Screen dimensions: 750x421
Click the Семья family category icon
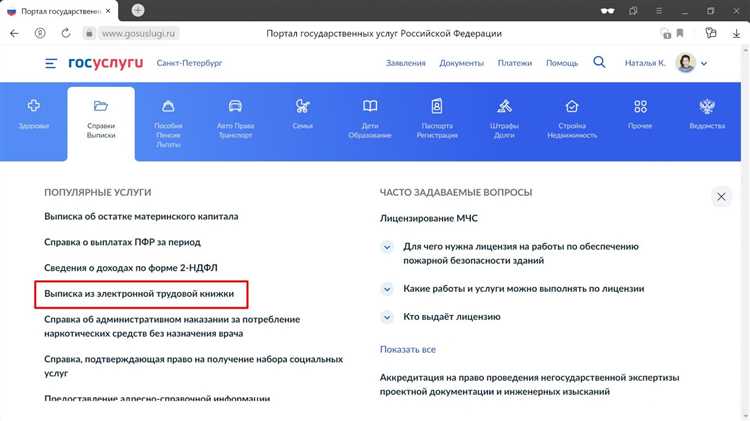point(303,106)
